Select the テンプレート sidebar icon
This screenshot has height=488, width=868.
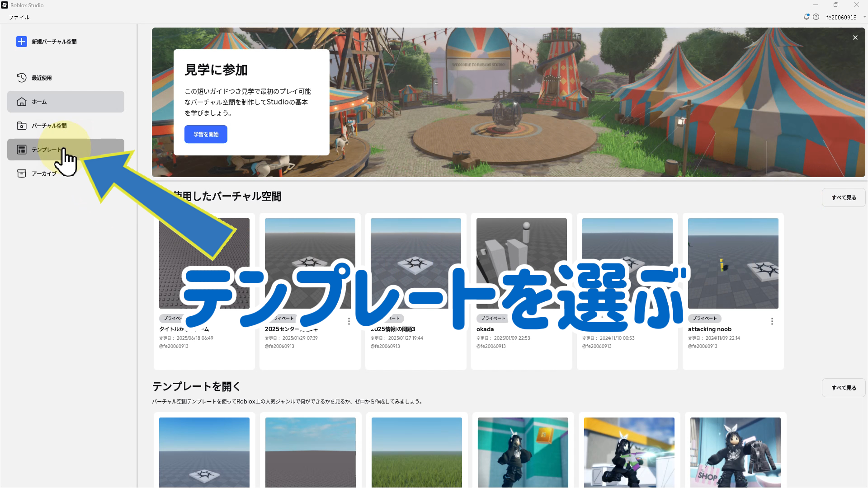click(21, 150)
